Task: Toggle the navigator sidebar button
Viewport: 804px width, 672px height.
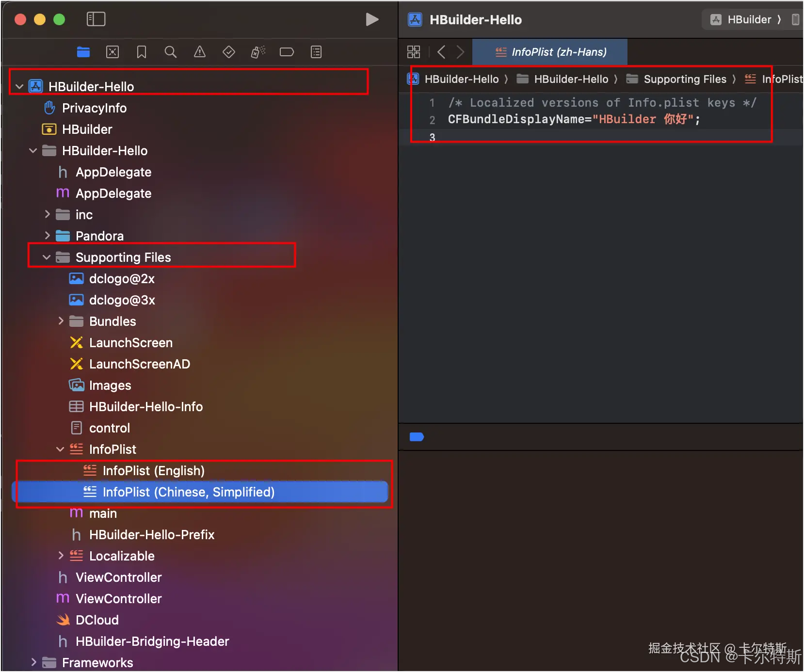Action: (x=96, y=19)
